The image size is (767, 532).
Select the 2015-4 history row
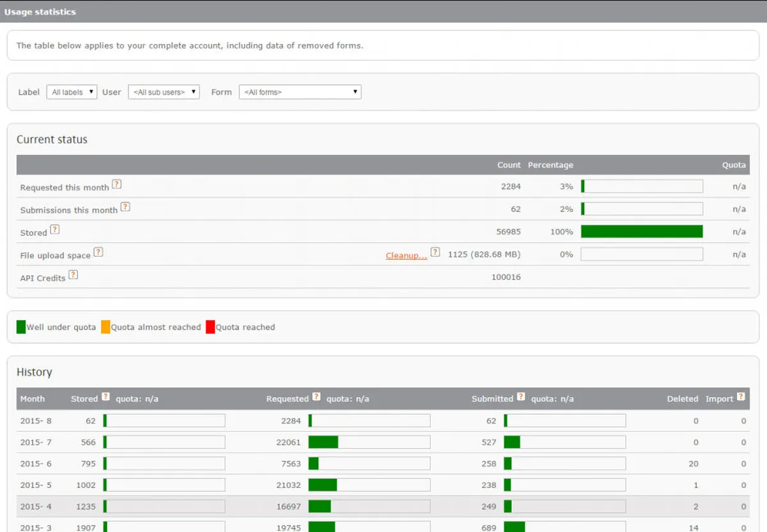click(383, 506)
